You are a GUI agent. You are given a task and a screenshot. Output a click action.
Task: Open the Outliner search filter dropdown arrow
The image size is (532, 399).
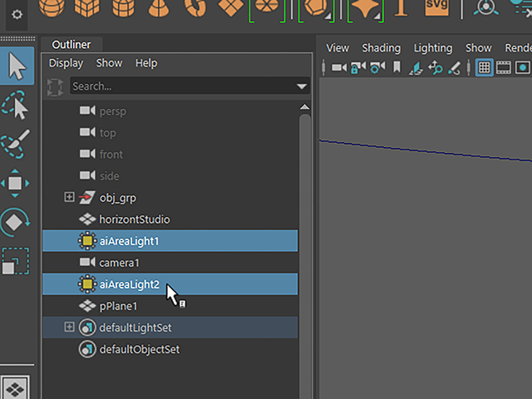coord(302,86)
